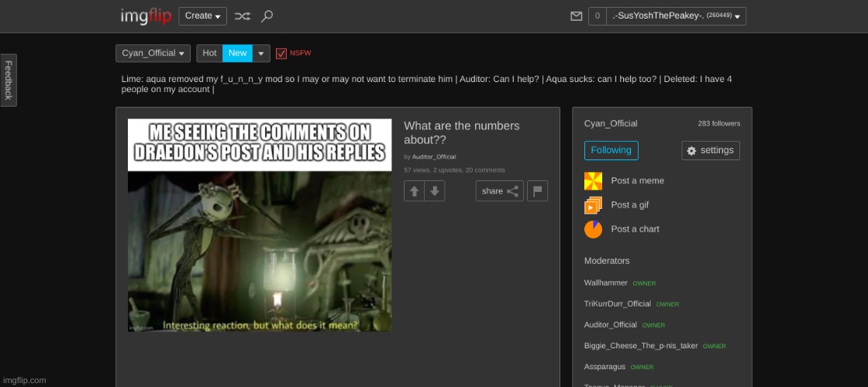Open moderator Assparagus's profile
The width and height of the screenshot is (868, 387).
pyautogui.click(x=604, y=367)
